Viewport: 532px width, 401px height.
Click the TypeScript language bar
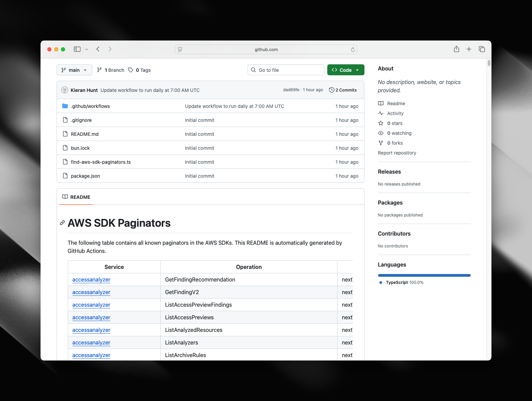click(x=424, y=275)
